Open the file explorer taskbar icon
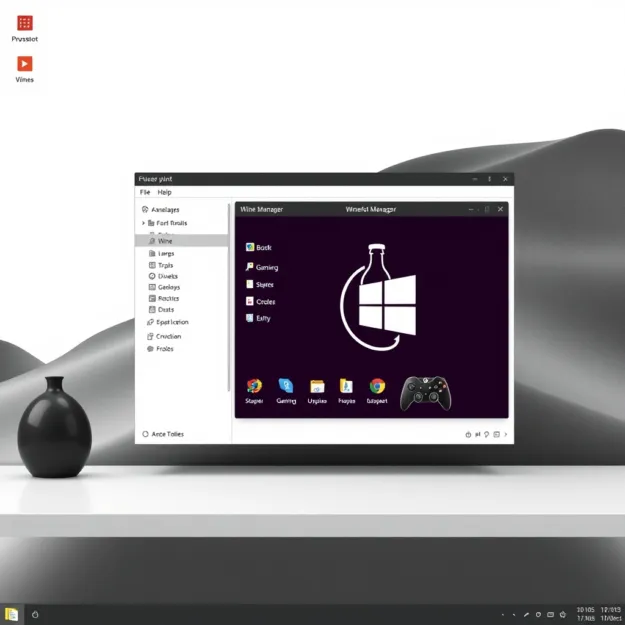Screen dimensions: 625x625 (x=12, y=614)
